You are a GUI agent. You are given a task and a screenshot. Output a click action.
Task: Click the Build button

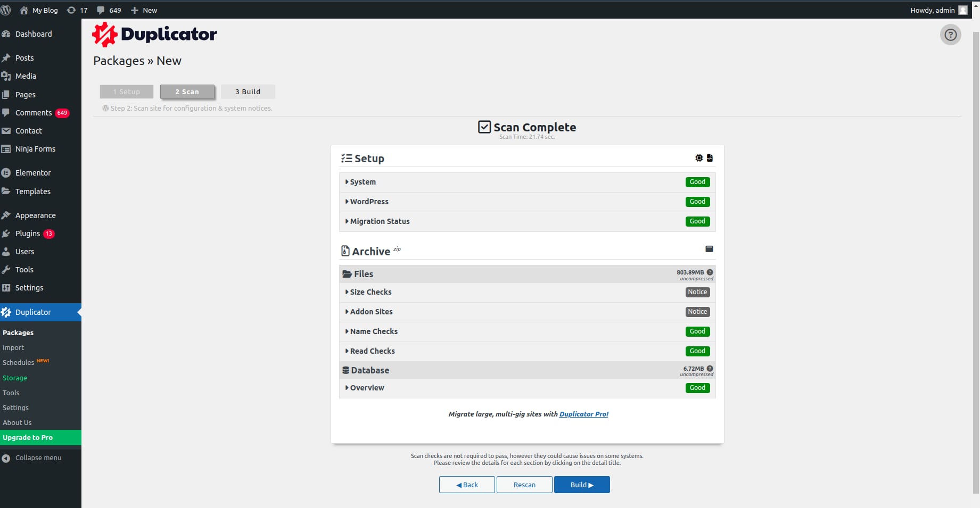[x=581, y=485]
